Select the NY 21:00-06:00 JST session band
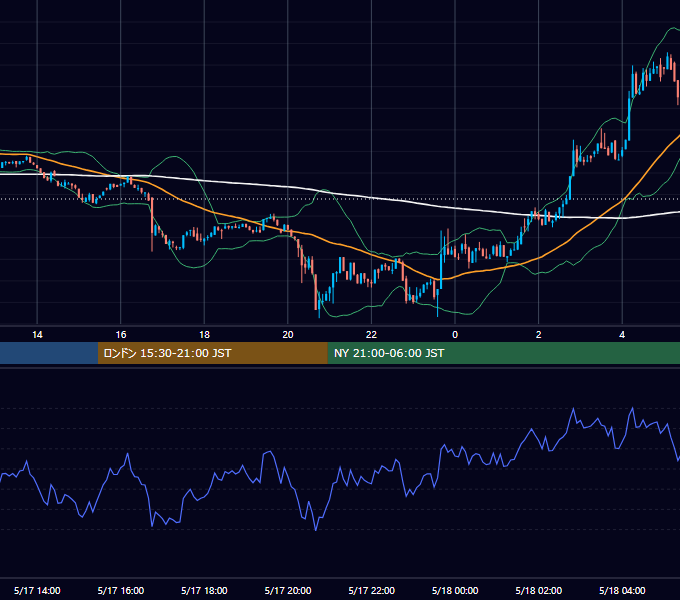This screenshot has width=680, height=600. pyautogui.click(x=503, y=353)
